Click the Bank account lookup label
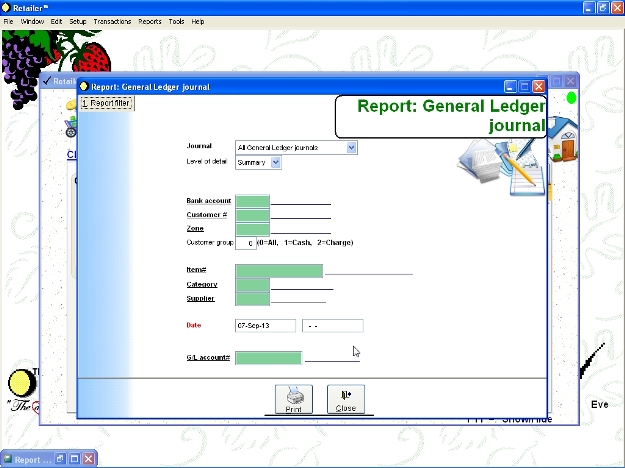Screen dimensions: 625x468 coord(208,201)
